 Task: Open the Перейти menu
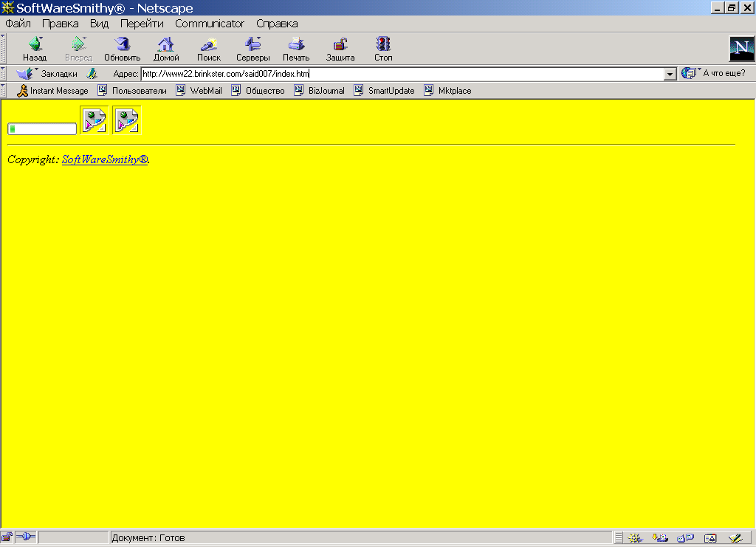click(x=142, y=24)
